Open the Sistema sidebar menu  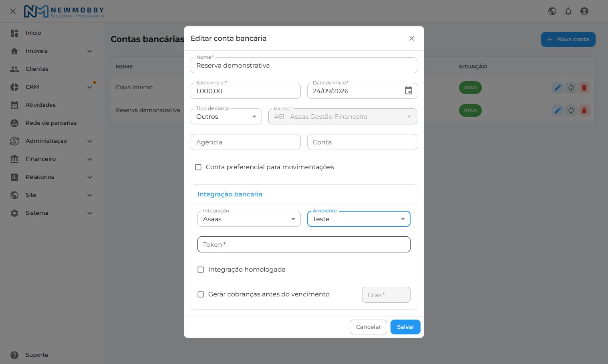(52, 213)
